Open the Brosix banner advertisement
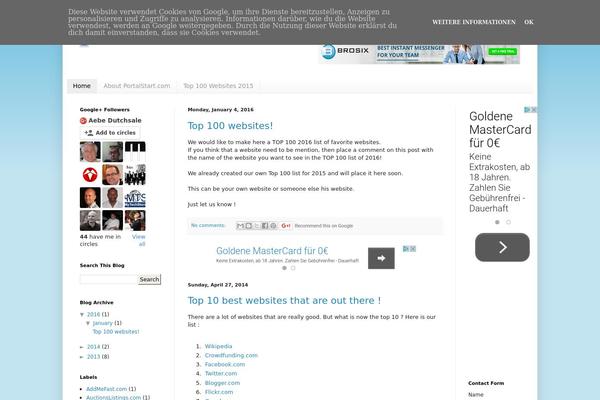 [x=419, y=54]
